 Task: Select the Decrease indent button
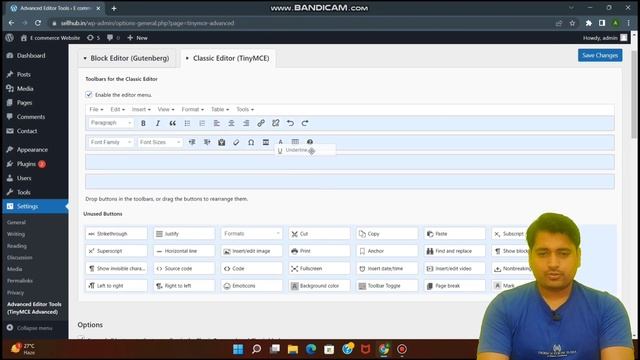click(192, 142)
